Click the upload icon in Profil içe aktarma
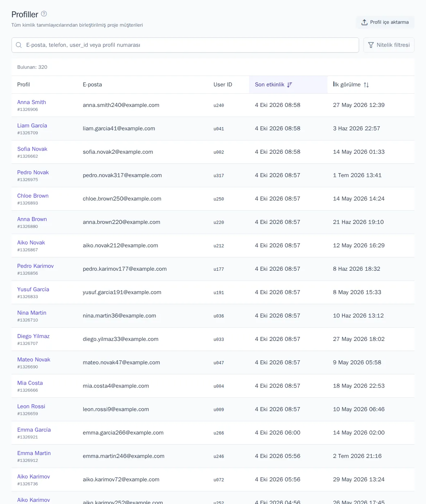The image size is (426, 504). (x=364, y=22)
